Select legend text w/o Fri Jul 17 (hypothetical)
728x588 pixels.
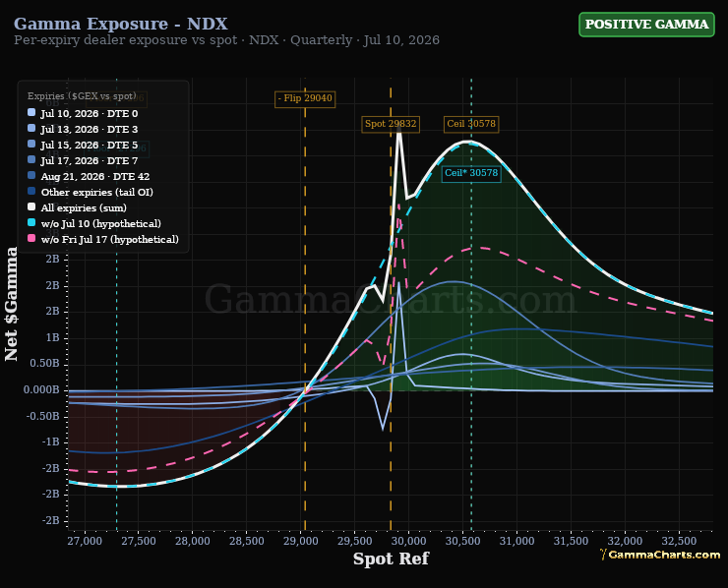point(109,240)
